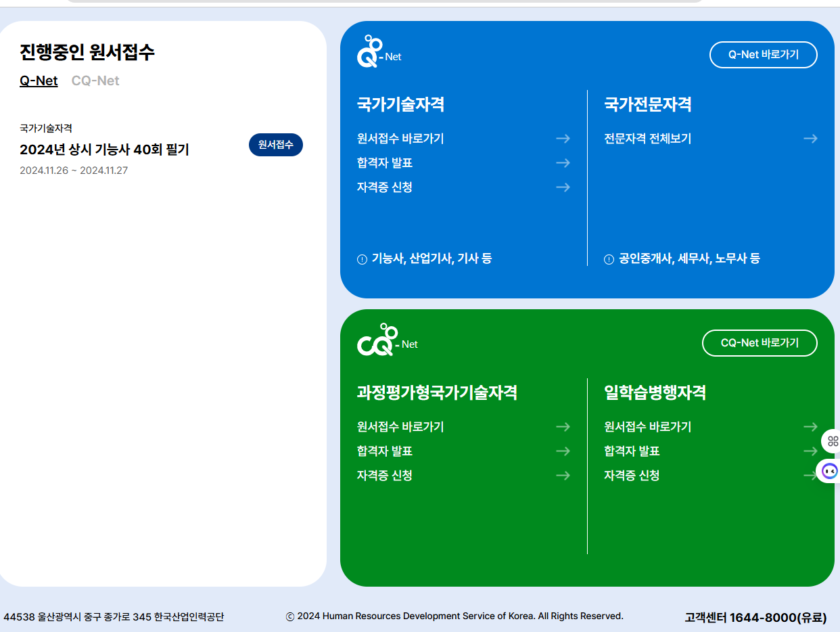Open Q-Net 바로가기 button
The image size is (840, 632).
[764, 55]
